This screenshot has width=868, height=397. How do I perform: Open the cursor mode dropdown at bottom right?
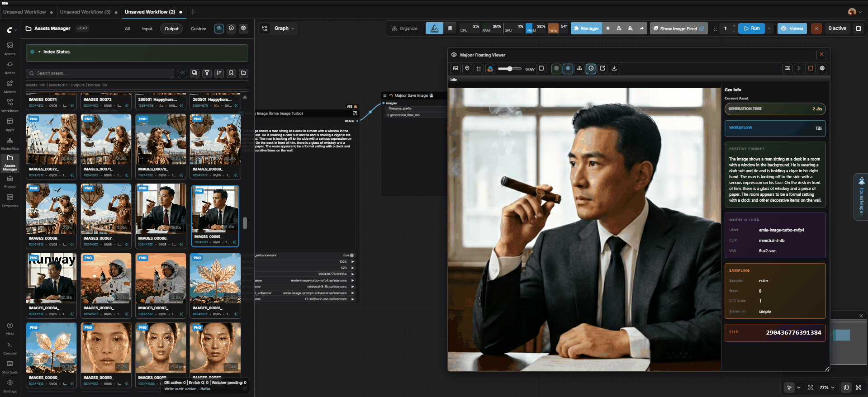[x=799, y=388]
